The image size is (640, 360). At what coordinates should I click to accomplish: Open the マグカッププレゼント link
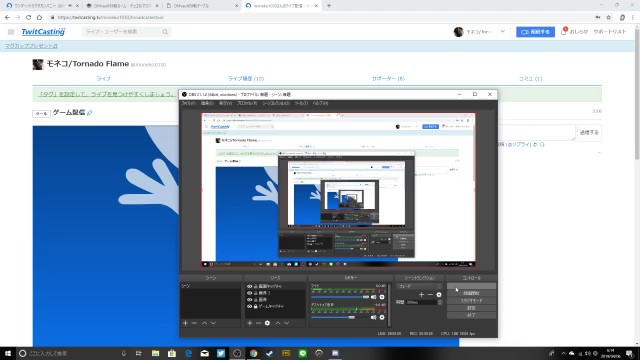31,46
